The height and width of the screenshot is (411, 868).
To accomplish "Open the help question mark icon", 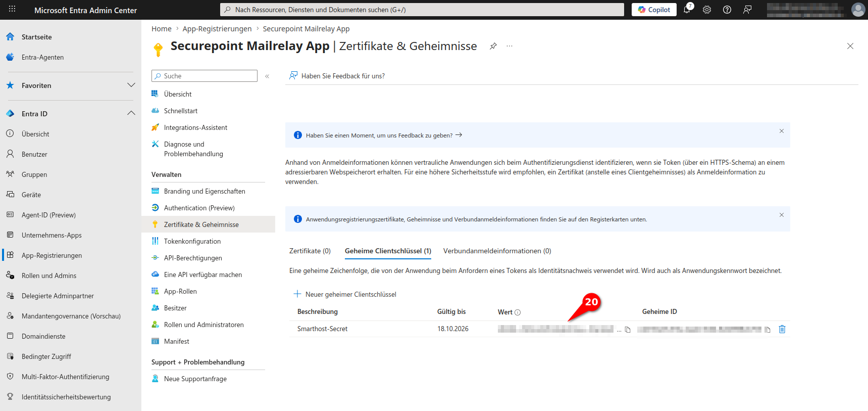I will [x=727, y=10].
